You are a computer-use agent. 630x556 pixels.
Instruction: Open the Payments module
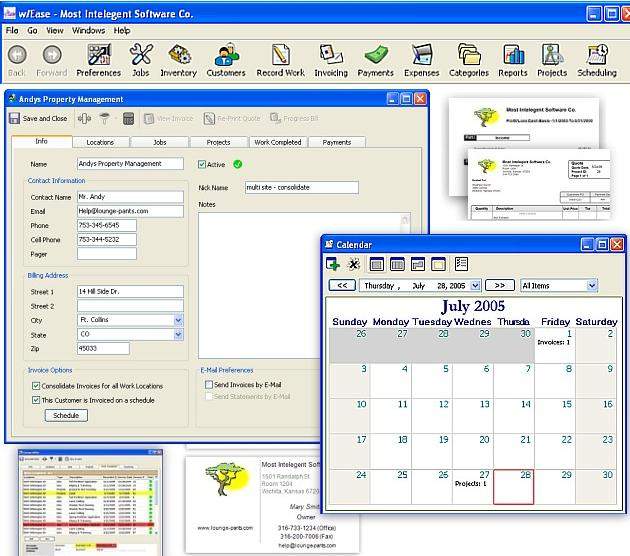point(375,60)
